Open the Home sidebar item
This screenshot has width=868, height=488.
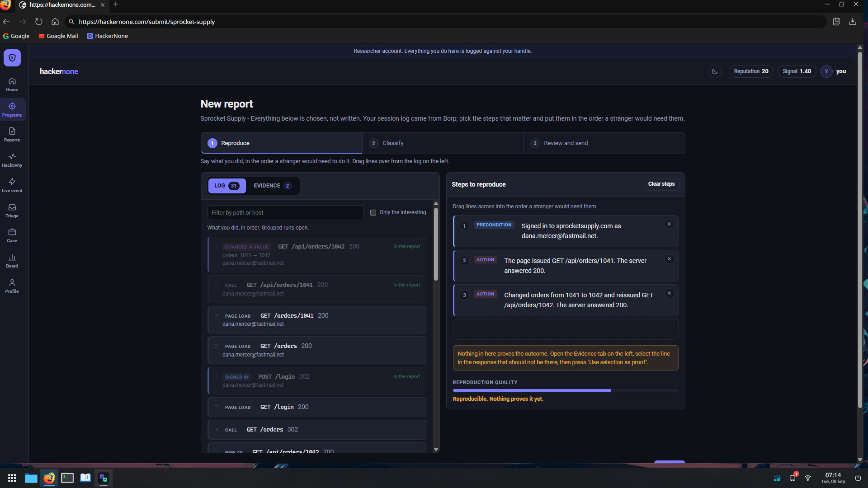12,84
